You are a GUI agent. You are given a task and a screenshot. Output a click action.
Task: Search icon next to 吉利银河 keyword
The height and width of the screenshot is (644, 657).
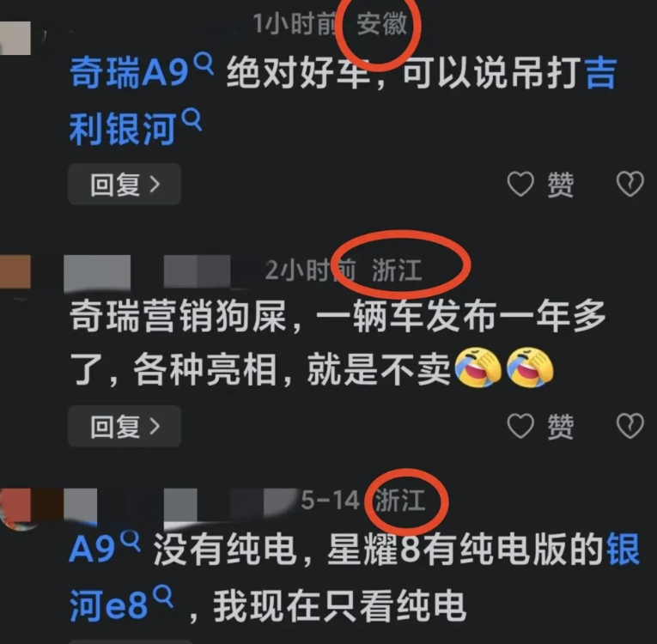(x=192, y=120)
